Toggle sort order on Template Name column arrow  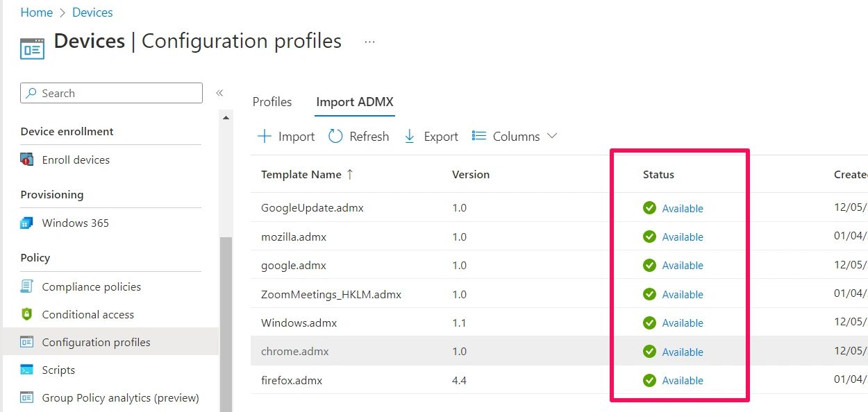(351, 174)
